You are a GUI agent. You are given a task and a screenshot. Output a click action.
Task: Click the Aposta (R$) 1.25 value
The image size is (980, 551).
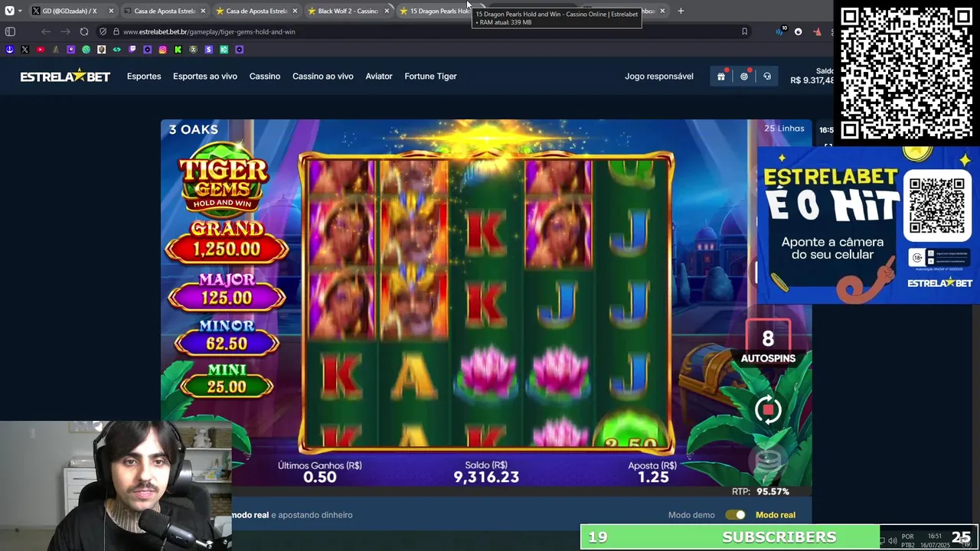[x=653, y=477]
